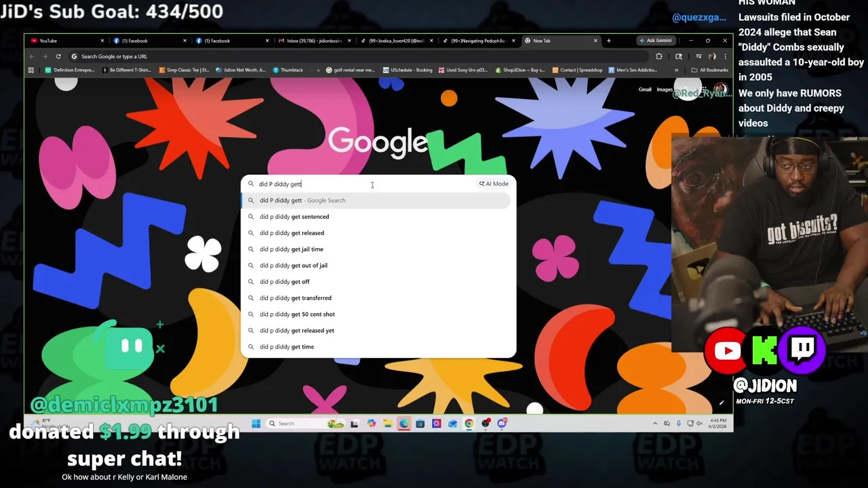
Task: Select suggestion 'did p diddy get sentenced'
Action: [x=377, y=216]
